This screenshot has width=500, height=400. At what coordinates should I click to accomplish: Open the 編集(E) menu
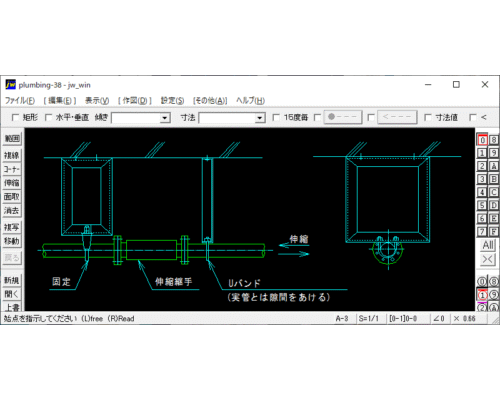[x=60, y=100]
